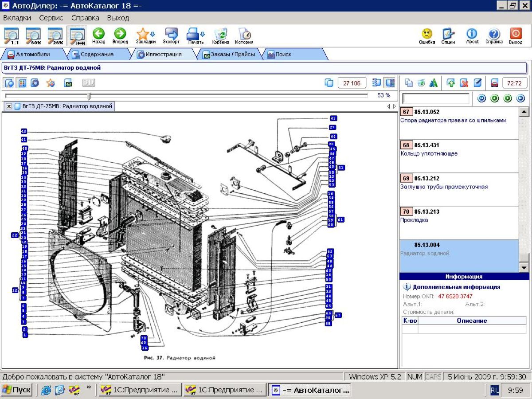
Task: Toggle right parts panel layout button
Action: [390, 83]
